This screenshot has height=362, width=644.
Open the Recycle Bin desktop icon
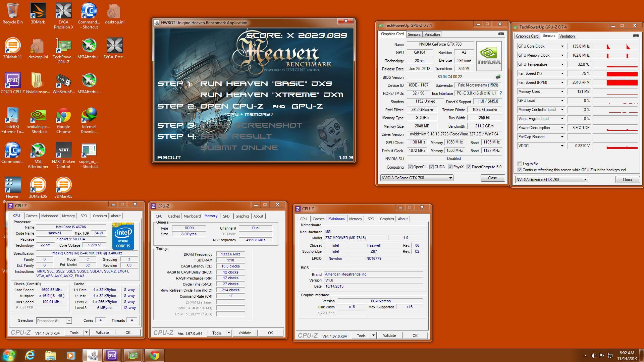[13, 14]
